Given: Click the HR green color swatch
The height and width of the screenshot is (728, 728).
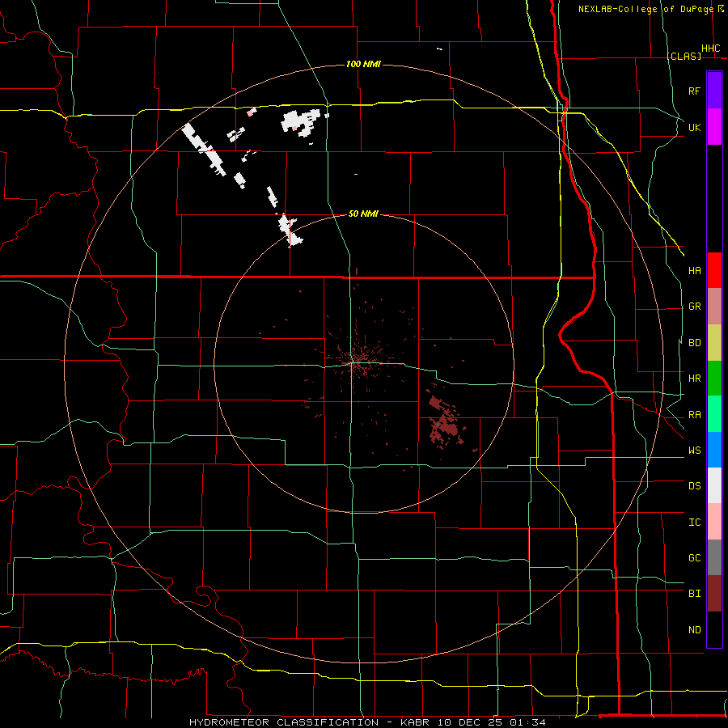Looking at the screenshot, I should [x=714, y=379].
